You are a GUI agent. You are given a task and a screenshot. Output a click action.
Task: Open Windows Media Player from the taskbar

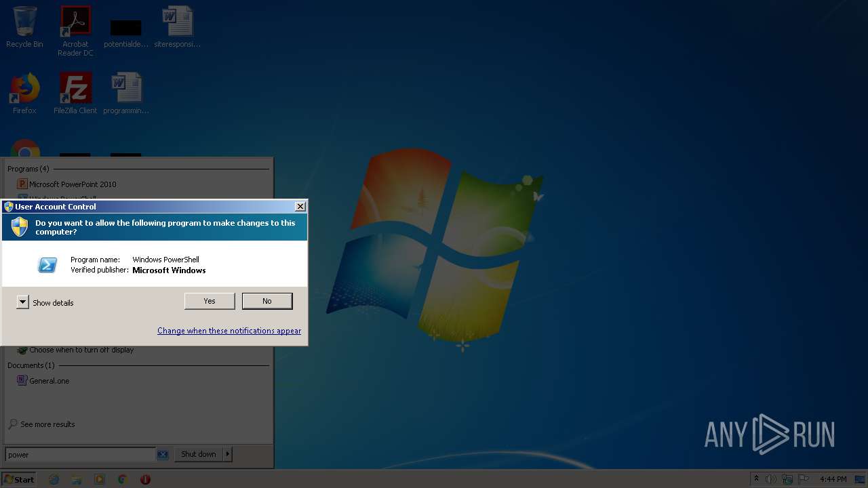pos(100,479)
